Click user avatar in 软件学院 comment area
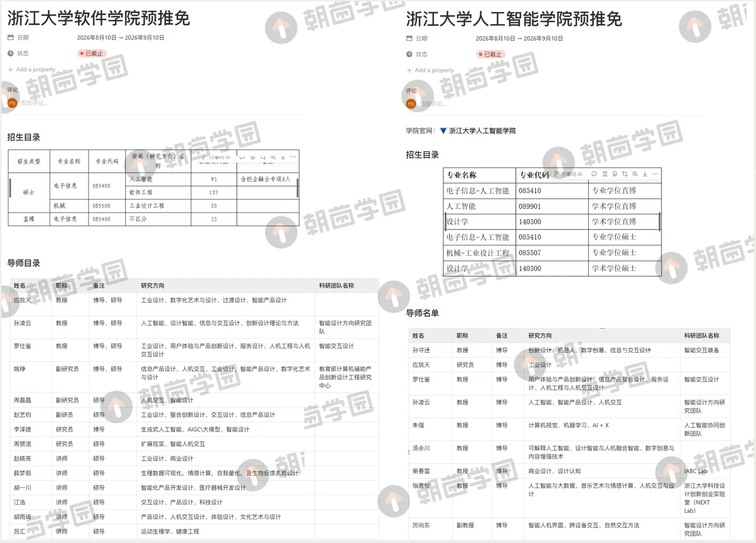The image size is (756, 543). point(12,103)
